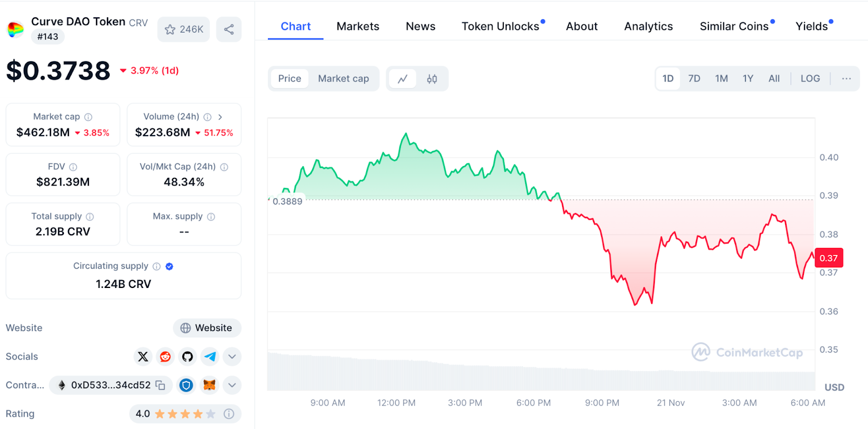
Task: Set chart range to 1Y
Action: (x=748, y=79)
